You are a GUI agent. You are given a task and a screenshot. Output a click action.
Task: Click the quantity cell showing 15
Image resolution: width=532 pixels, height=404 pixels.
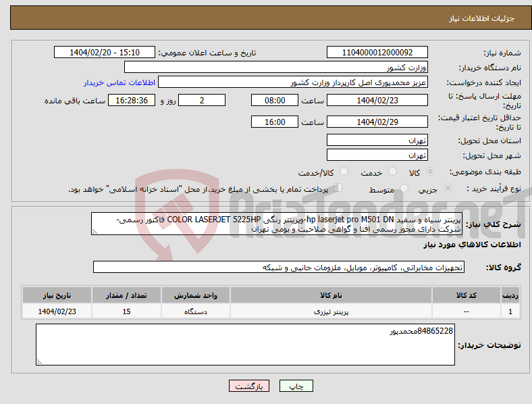coord(126,311)
